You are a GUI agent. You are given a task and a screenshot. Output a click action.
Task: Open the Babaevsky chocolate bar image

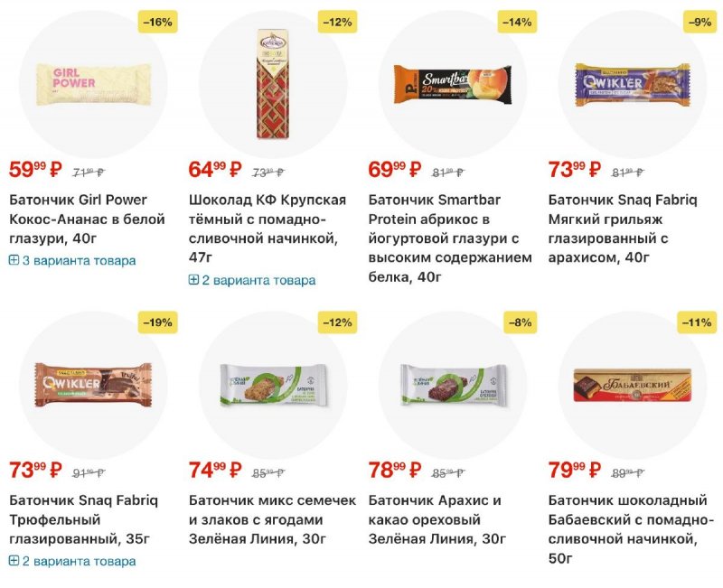(633, 384)
